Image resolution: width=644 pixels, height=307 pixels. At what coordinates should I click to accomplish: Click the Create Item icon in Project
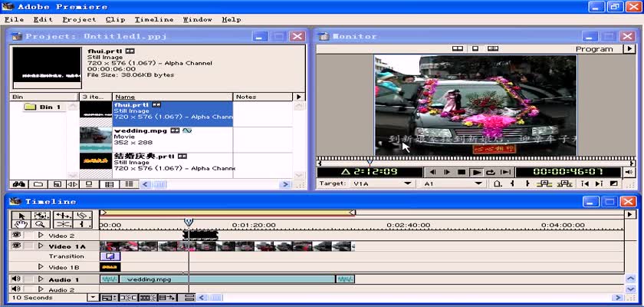[58, 184]
